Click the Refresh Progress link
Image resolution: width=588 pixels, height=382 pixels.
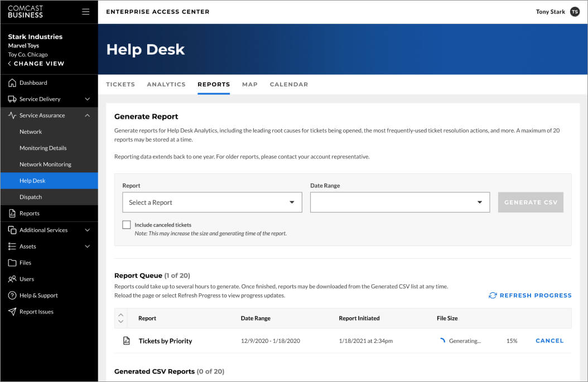[x=530, y=296]
